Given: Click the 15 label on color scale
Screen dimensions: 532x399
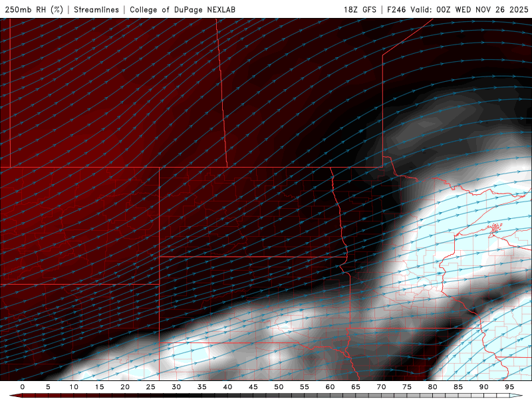Looking at the screenshot, I should [99, 387].
